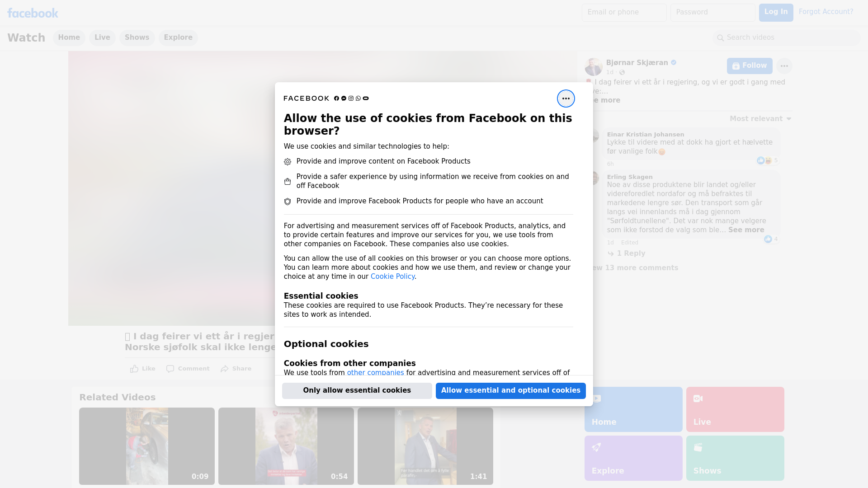Screen dimensions: 868x488
Task: Select the Shows tab in Watch navigation
Action: point(137,38)
